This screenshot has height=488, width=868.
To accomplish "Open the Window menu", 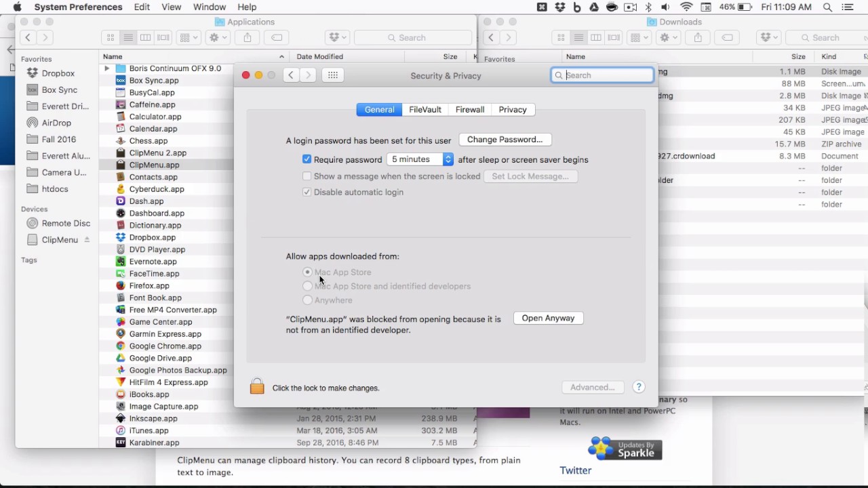I will click(x=210, y=7).
